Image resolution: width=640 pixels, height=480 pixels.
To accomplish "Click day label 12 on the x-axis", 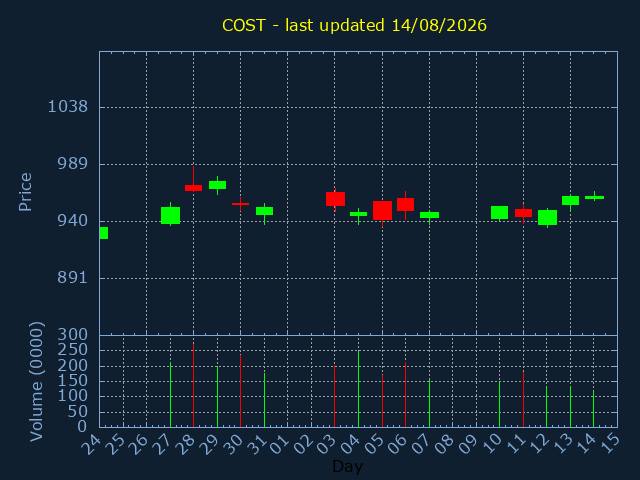I will point(538,444).
